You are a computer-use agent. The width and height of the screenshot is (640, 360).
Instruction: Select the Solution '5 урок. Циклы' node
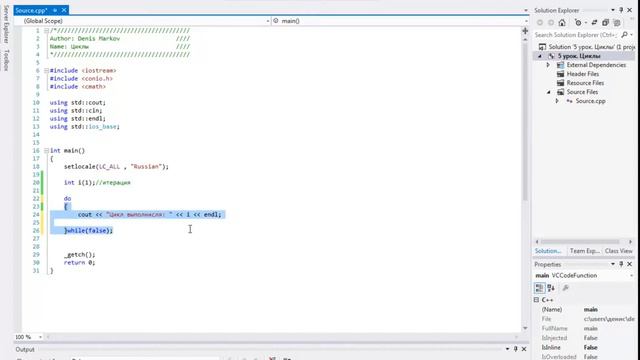(587, 47)
